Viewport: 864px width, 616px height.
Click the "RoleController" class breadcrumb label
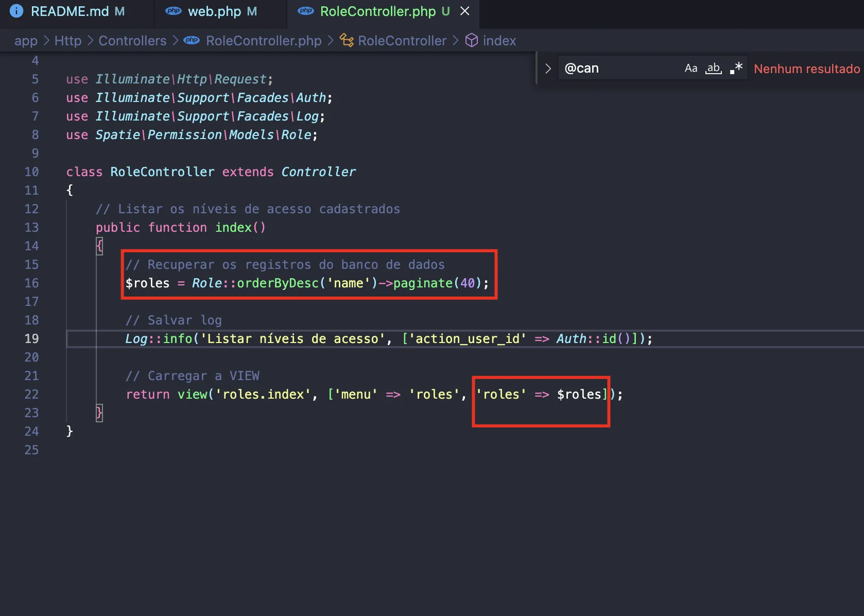(x=402, y=41)
